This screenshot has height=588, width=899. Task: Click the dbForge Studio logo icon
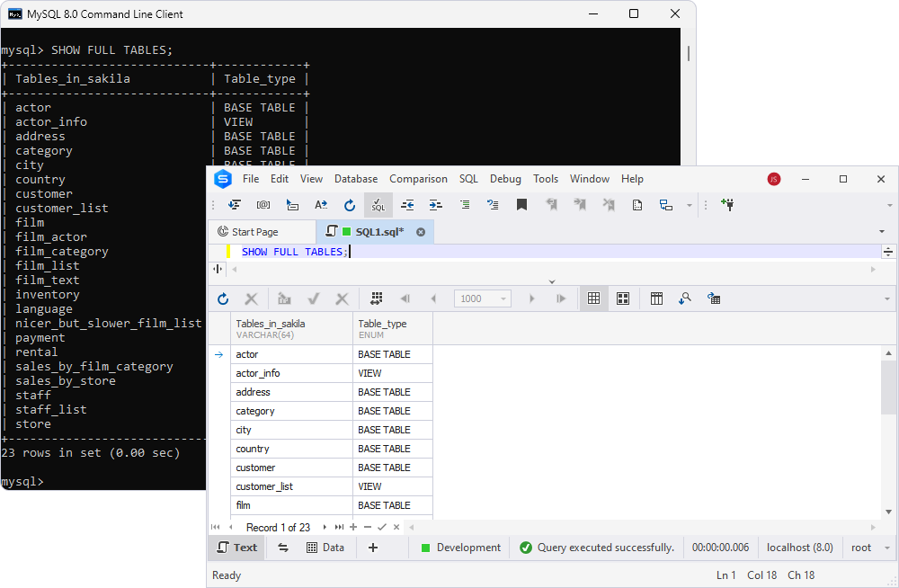(222, 179)
